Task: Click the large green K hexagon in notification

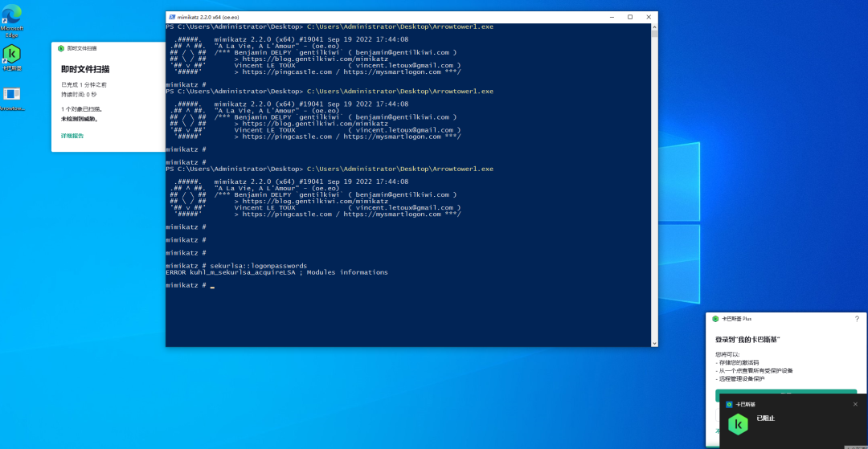Action: (x=738, y=424)
